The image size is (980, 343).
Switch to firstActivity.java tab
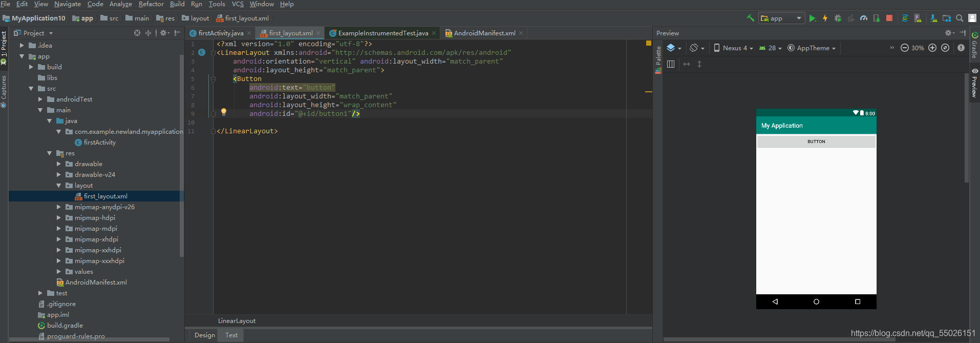(220, 33)
